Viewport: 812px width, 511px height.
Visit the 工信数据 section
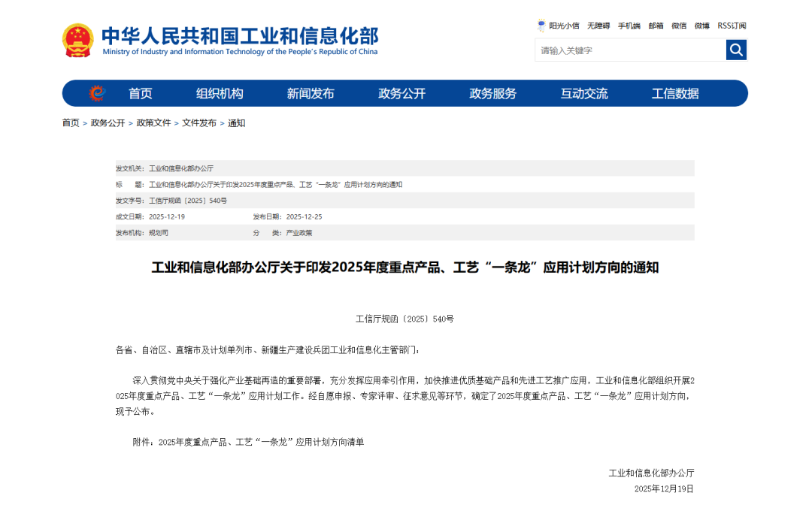(x=675, y=93)
